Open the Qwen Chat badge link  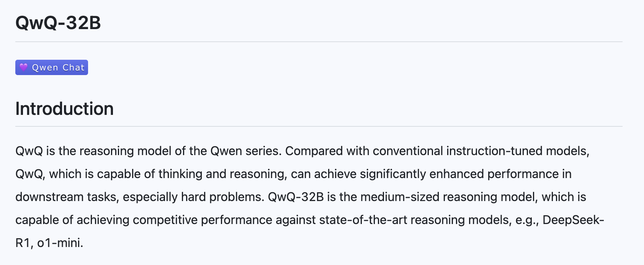click(x=58, y=68)
